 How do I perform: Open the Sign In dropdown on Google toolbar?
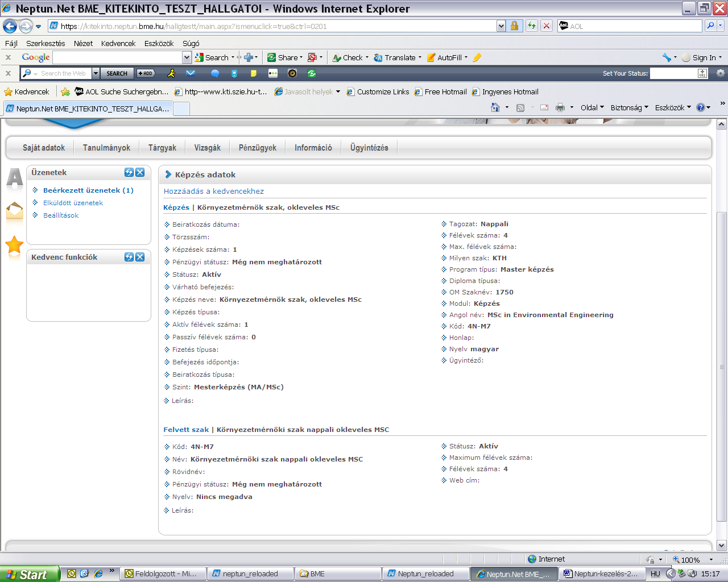720,57
